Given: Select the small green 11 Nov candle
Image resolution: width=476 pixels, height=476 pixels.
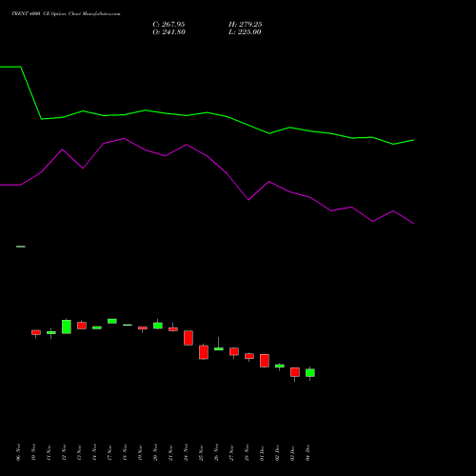Looking at the screenshot, I should point(51,332).
